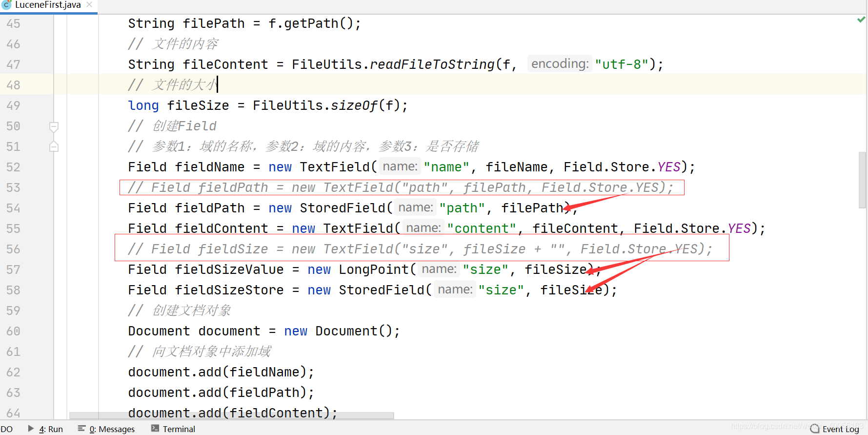Click line number 54 in the gutter

click(x=13, y=208)
